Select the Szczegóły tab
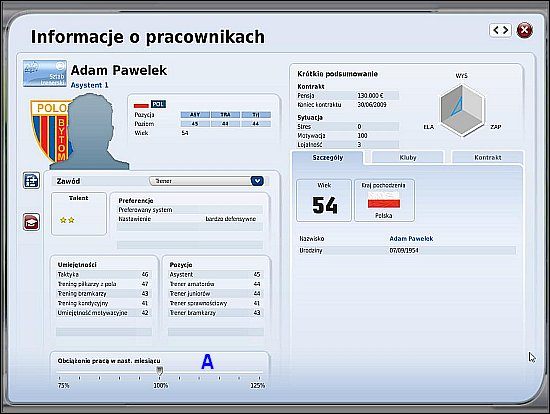The height and width of the screenshot is (414, 550). tap(328, 158)
